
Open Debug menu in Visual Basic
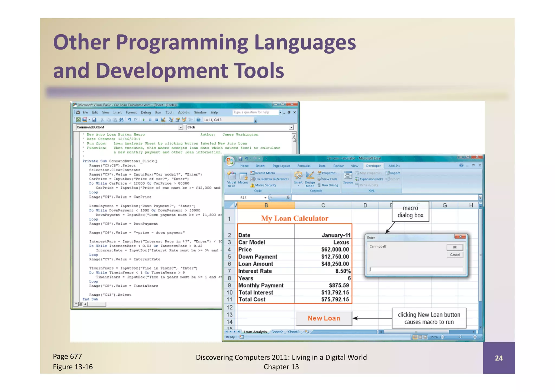[x=146, y=112]
